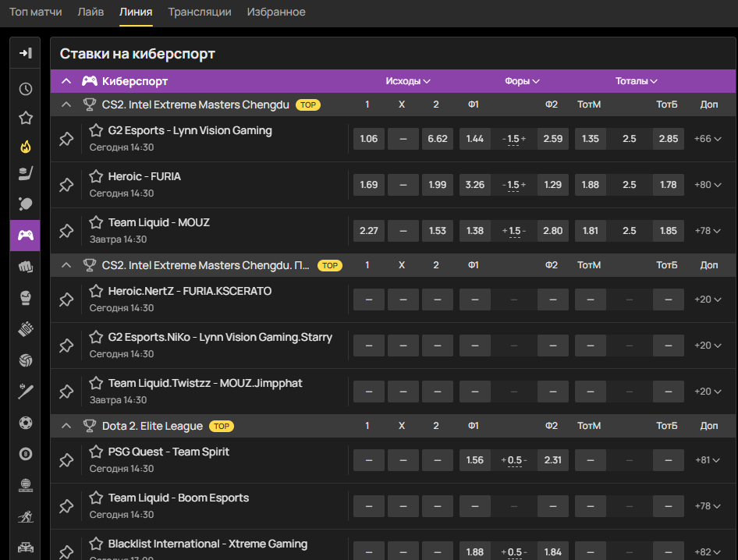Favorite Team Liquid.Twistzz - MOUZ.Jimpphat star
Viewport: 738px width, 560px height.
(96, 383)
